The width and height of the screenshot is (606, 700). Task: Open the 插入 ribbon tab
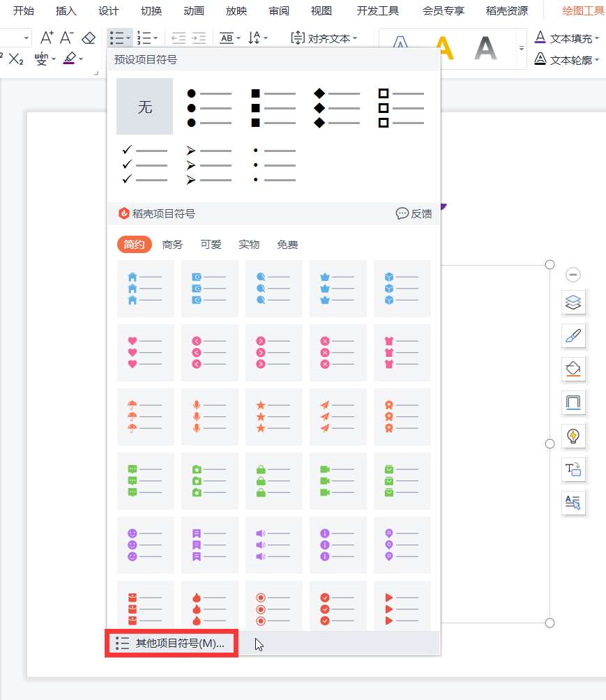(66, 10)
